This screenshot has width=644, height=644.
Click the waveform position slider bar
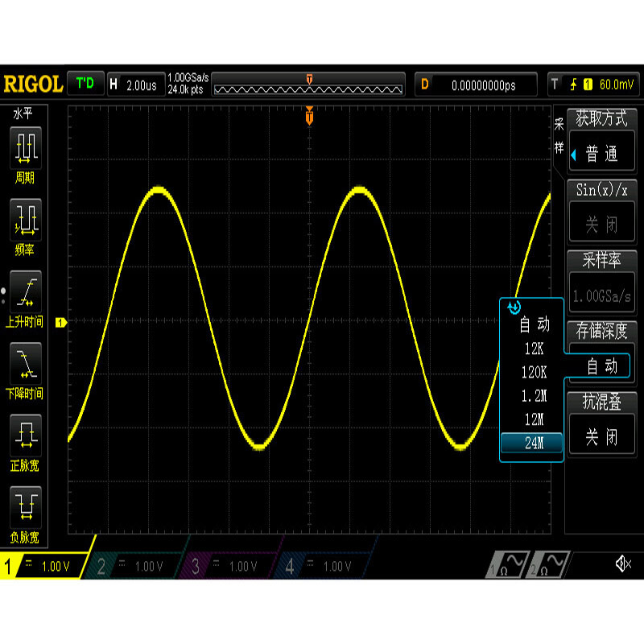point(308,88)
